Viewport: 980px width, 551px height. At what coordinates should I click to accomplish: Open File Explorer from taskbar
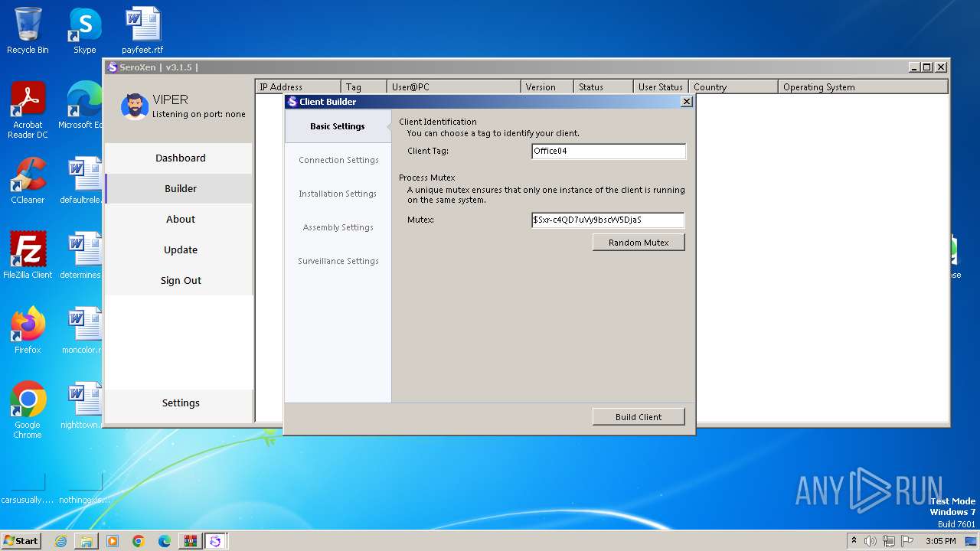[x=87, y=541]
